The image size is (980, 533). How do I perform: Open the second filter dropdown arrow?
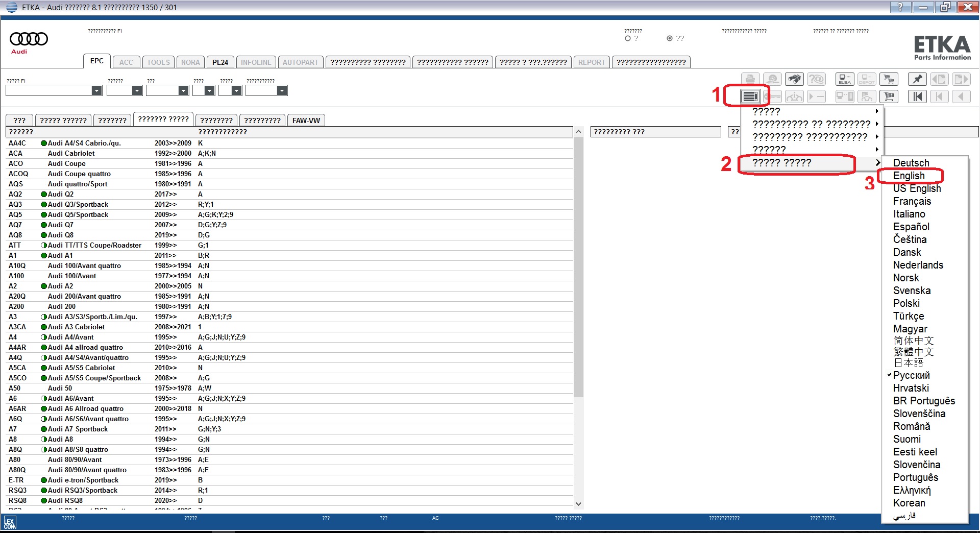pos(137,90)
